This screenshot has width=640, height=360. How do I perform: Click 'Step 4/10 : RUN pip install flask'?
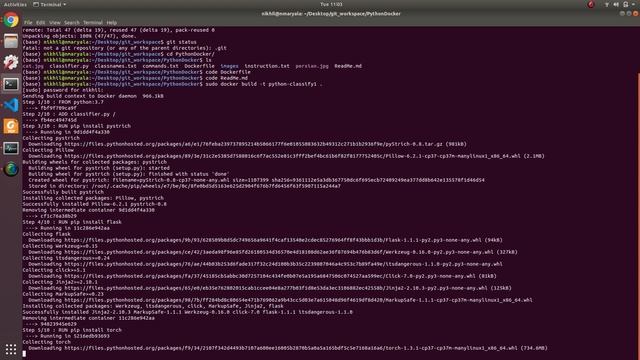tap(72, 222)
